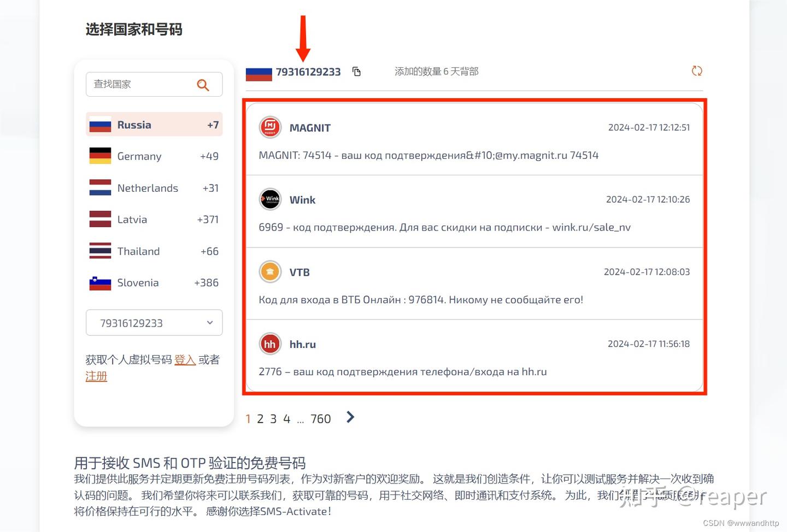
Task: Click the Wink service logo icon
Action: [270, 199]
